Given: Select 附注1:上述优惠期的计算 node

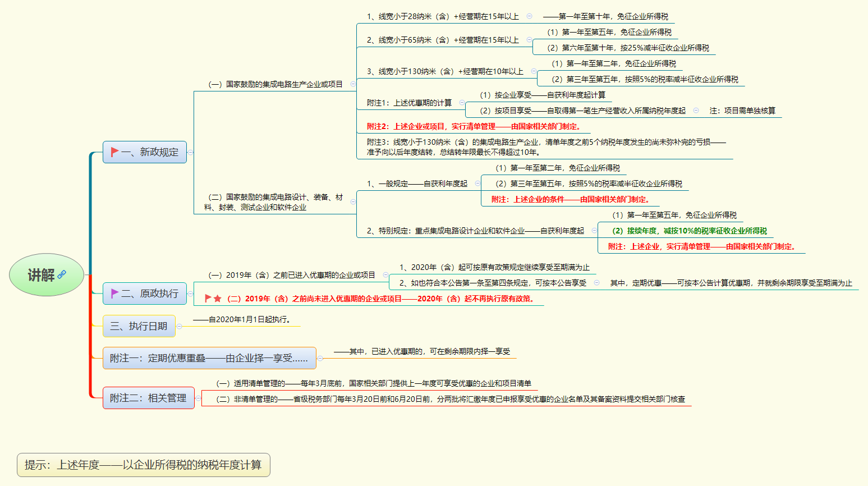Looking at the screenshot, I should pos(409,103).
